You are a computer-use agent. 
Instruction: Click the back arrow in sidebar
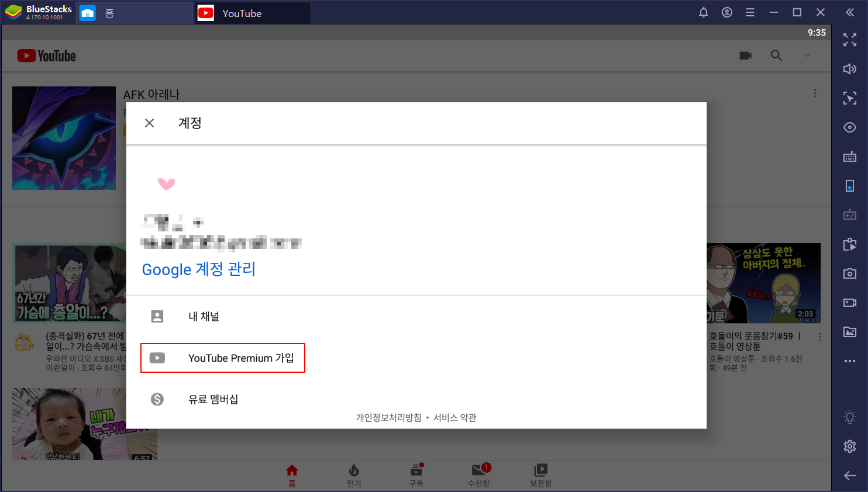[x=850, y=476]
